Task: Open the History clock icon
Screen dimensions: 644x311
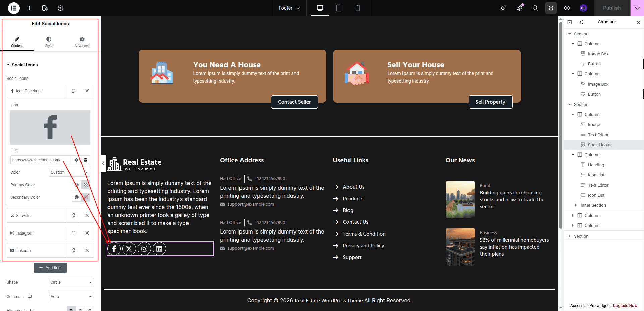Action: (60, 8)
